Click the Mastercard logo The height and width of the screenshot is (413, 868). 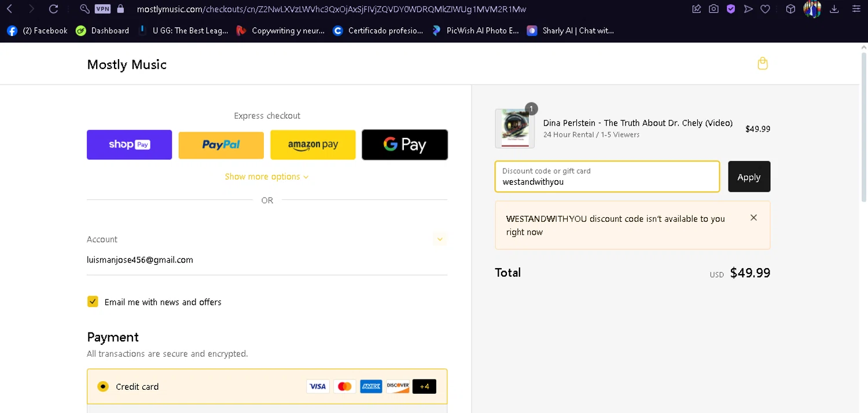[x=344, y=386]
